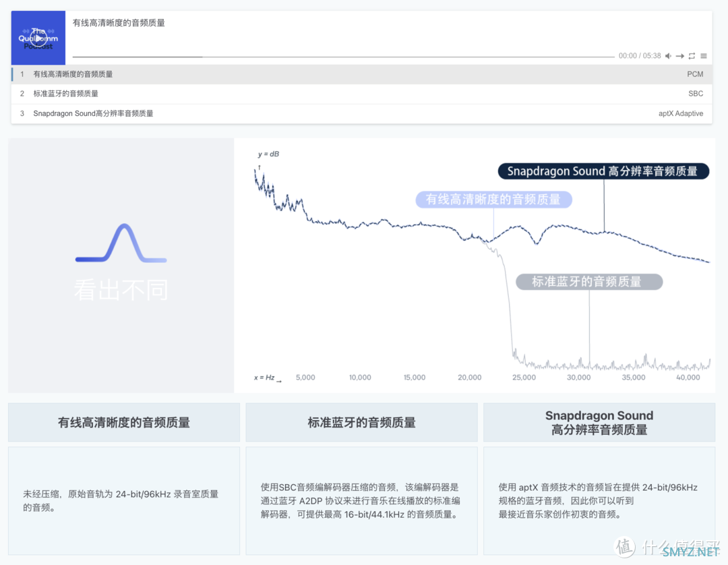Viewport: 728px width, 565px height.
Task: Open the playlist menu icon
Action: (x=704, y=56)
